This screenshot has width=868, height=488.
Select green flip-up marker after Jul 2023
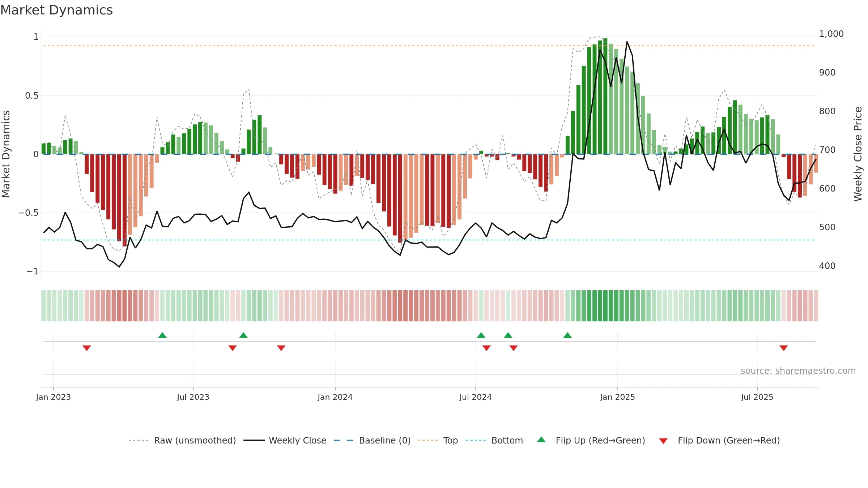point(243,335)
